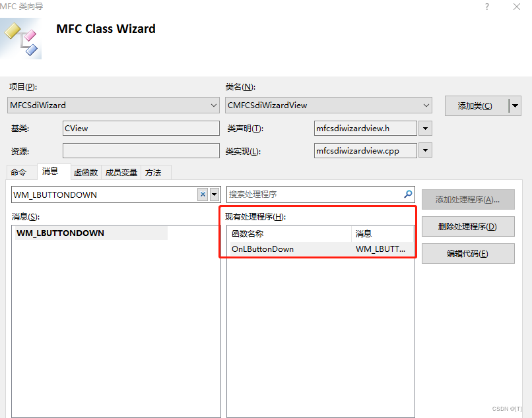
Task: Expand the 类声明 header file dropdown
Action: tap(425, 128)
